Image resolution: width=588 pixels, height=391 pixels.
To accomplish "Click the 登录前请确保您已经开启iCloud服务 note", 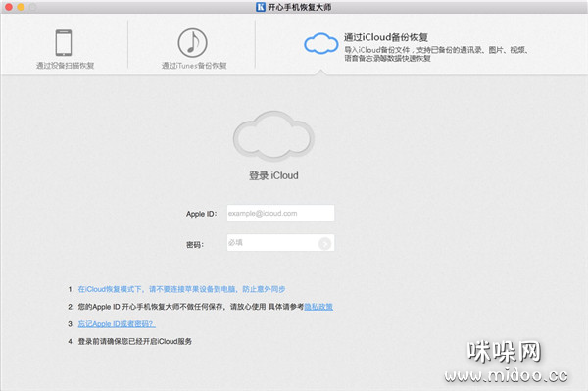I will (x=134, y=341).
